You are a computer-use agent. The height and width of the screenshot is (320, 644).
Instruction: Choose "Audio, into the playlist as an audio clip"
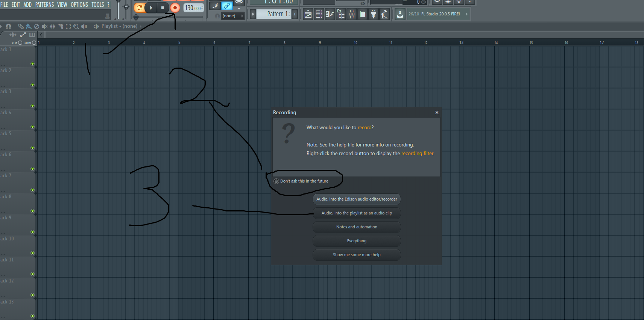357,213
